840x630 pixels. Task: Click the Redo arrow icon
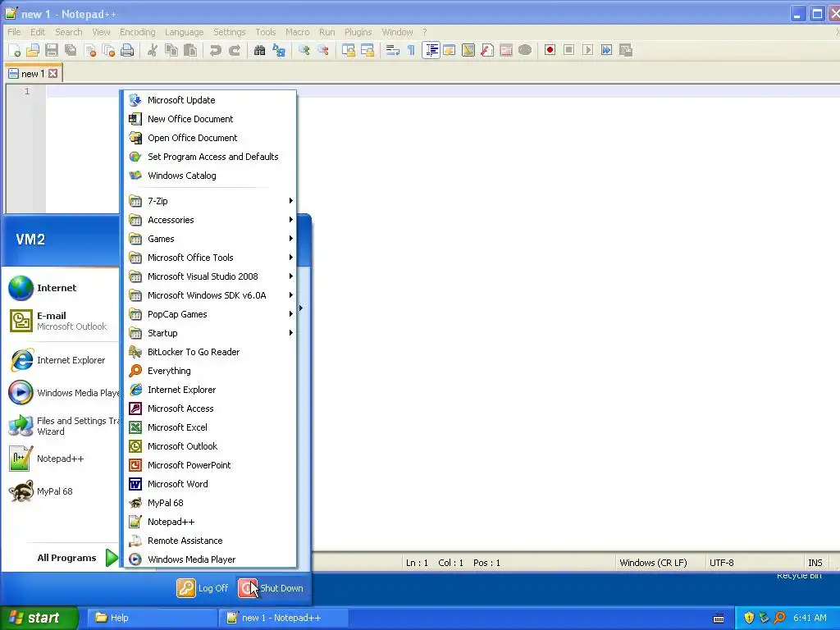click(x=235, y=50)
